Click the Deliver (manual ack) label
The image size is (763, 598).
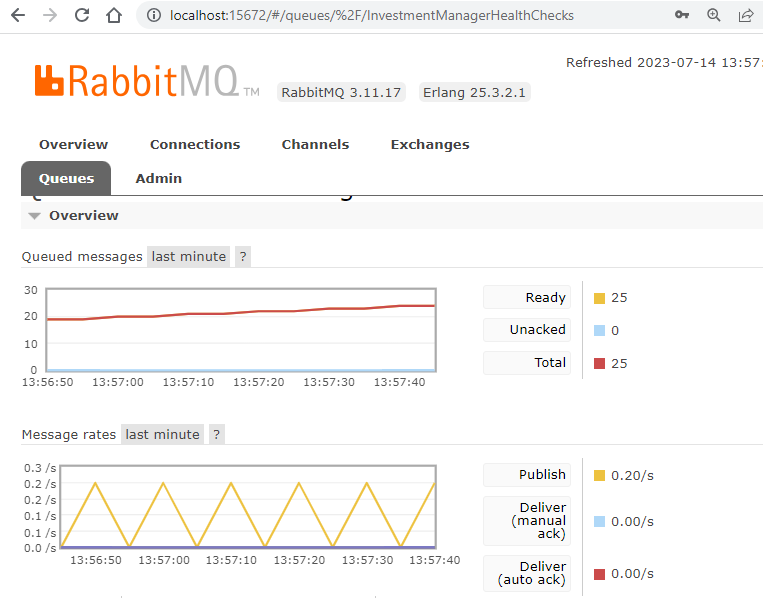(x=527, y=521)
